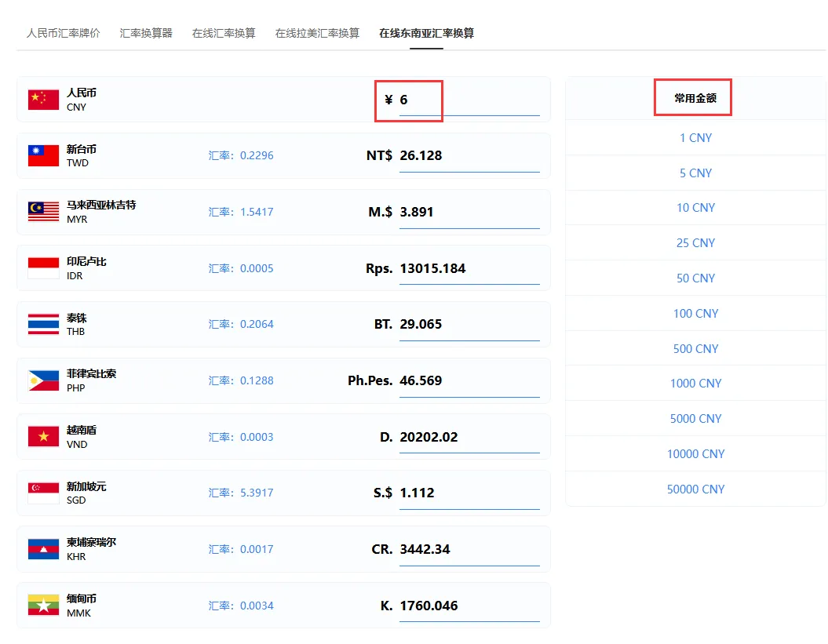828x644 pixels.
Task: Choose the 50000 CNY preset amount
Action: pos(695,489)
